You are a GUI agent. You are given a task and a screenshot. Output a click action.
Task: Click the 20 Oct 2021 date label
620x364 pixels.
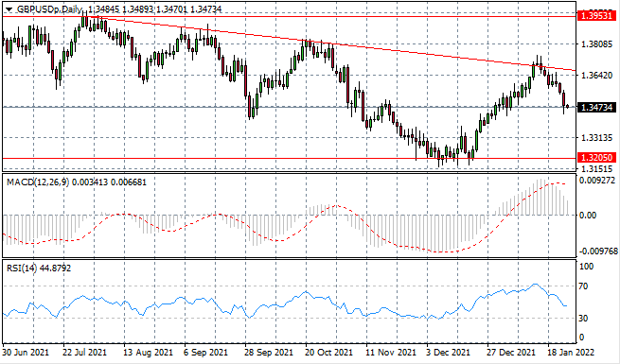[328, 352]
